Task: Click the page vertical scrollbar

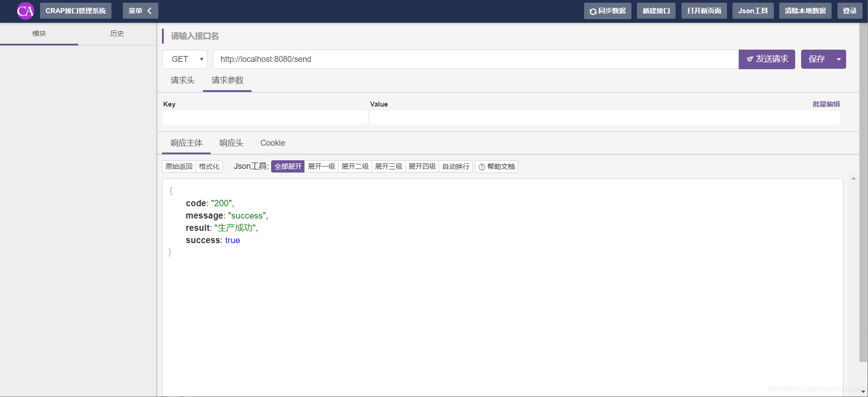Action: [863, 192]
